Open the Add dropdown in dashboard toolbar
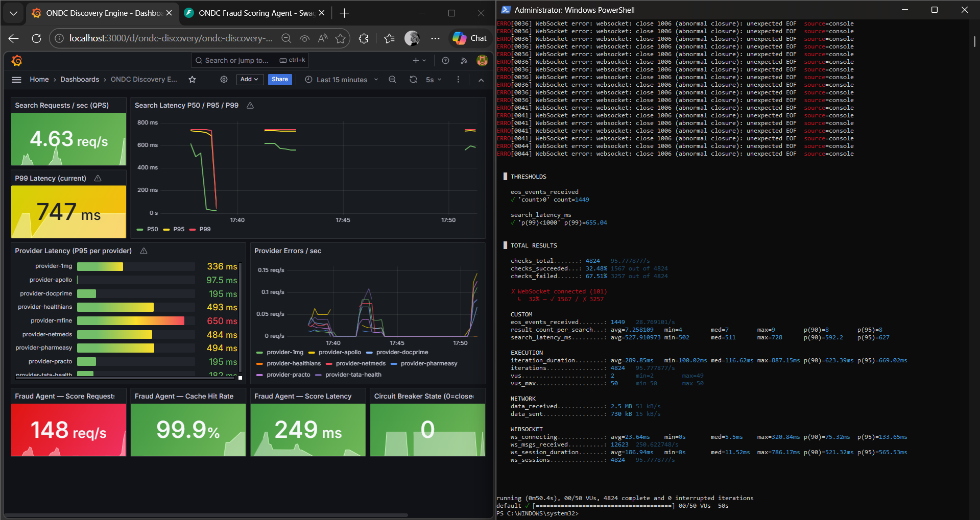Image resolution: width=980 pixels, height=520 pixels. [250, 80]
